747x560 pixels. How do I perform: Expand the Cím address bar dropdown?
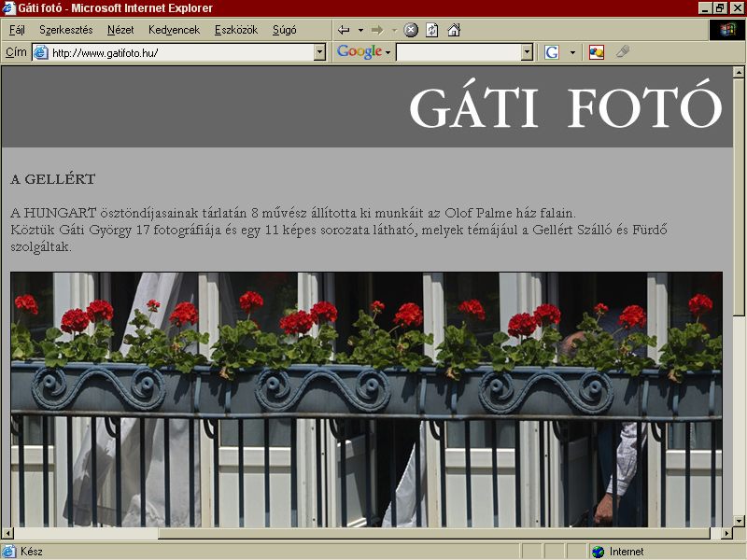pos(319,52)
